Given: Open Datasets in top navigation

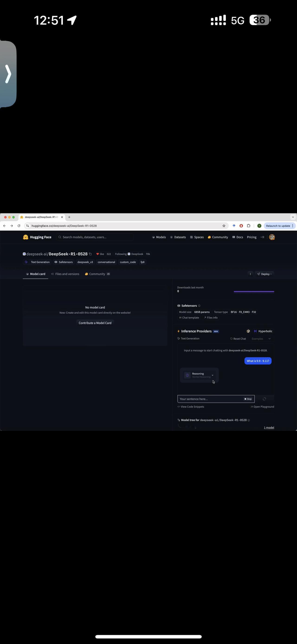Looking at the screenshot, I should pyautogui.click(x=178, y=237).
